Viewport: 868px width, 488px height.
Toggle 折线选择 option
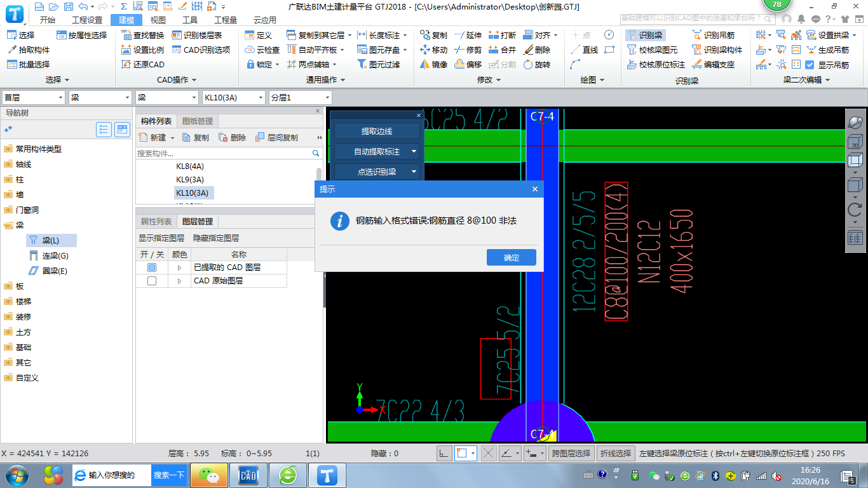pos(616,453)
